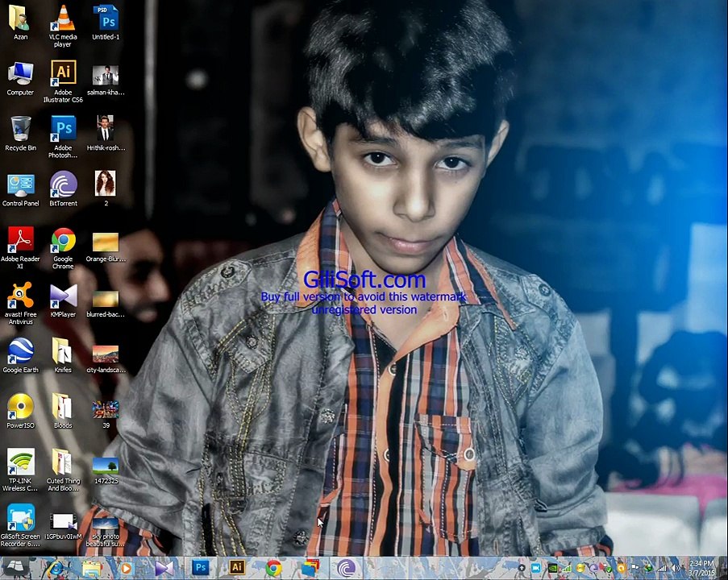Select the Recycle Bin icon
728x580 pixels.
(20, 133)
